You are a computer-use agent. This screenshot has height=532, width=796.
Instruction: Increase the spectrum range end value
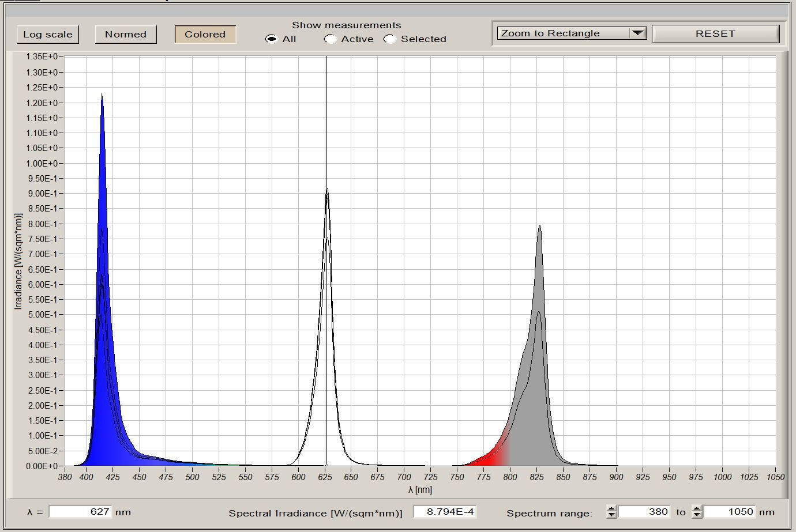697,508
